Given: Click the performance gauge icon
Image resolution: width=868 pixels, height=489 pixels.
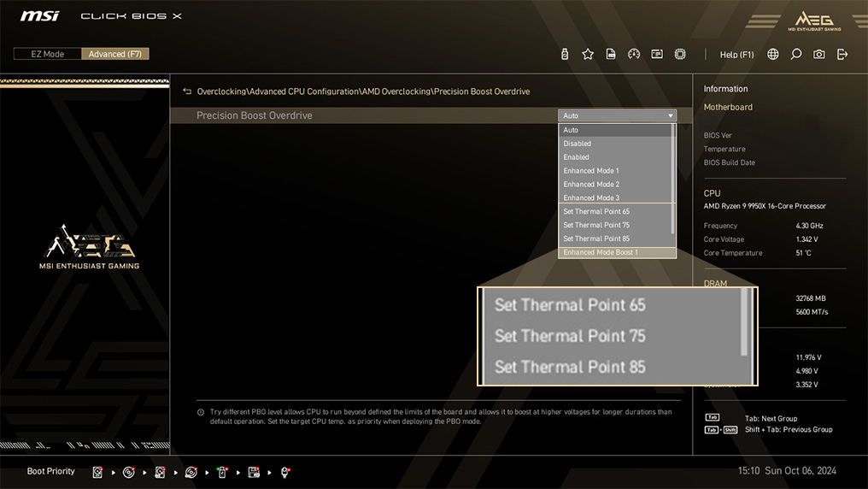Looking at the screenshot, I should (634, 54).
